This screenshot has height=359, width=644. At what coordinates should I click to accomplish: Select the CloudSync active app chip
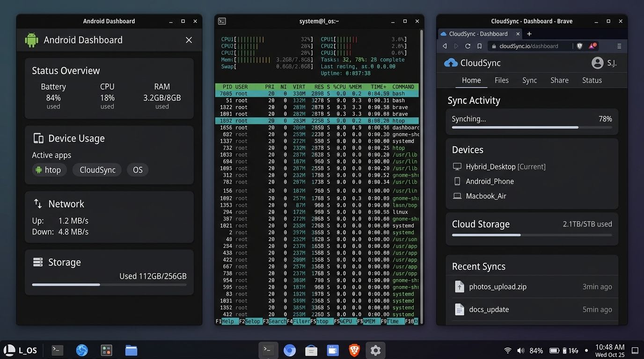click(97, 170)
